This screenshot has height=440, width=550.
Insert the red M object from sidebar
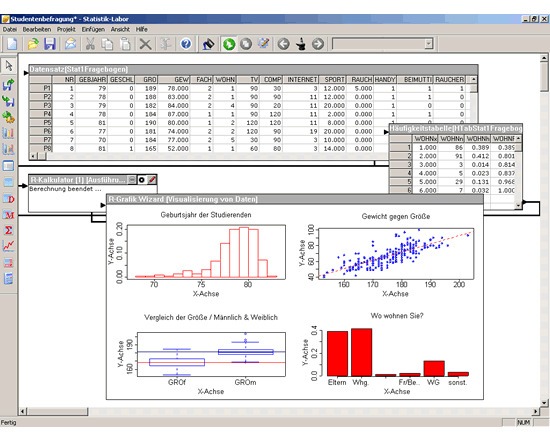(x=8, y=214)
